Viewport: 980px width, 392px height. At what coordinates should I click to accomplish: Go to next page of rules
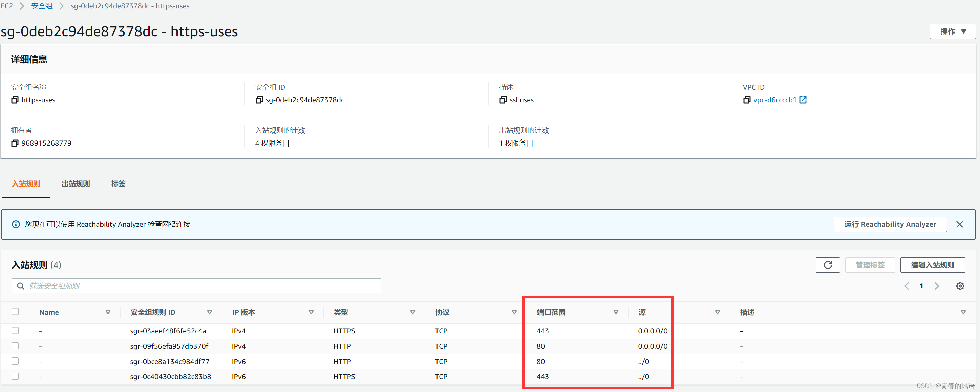[937, 286]
